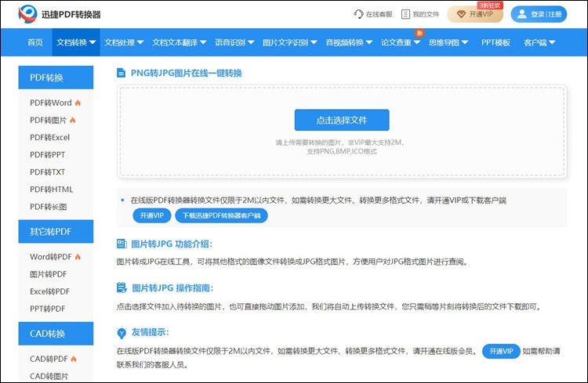Click the 开通VIP button in the top header
Viewport: 588px width, 383px height.
pos(475,14)
